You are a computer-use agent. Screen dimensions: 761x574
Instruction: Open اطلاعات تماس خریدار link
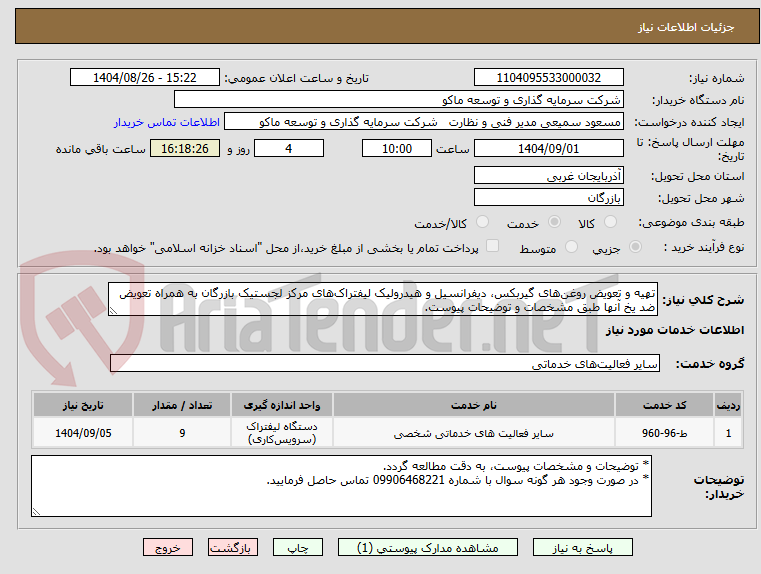click(167, 122)
